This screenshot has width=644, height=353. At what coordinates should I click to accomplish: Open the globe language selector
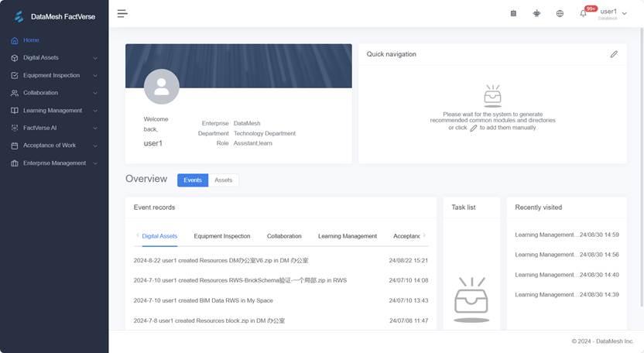pos(560,13)
